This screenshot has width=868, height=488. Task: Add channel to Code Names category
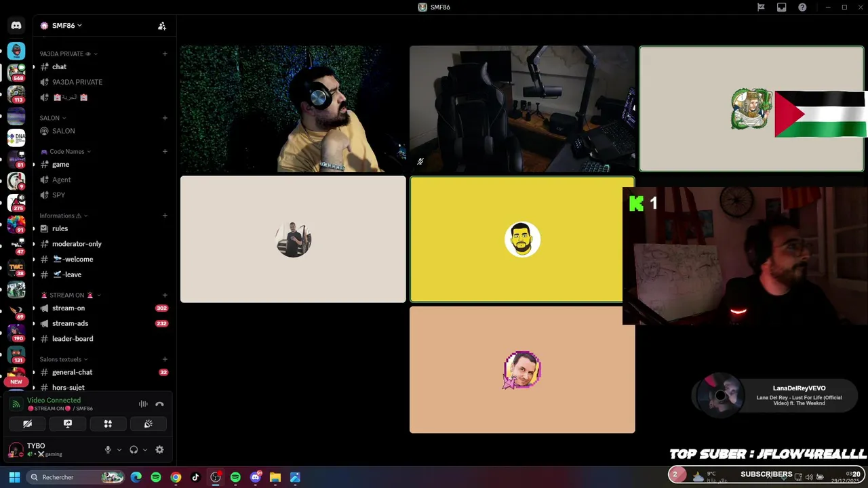[165, 151]
